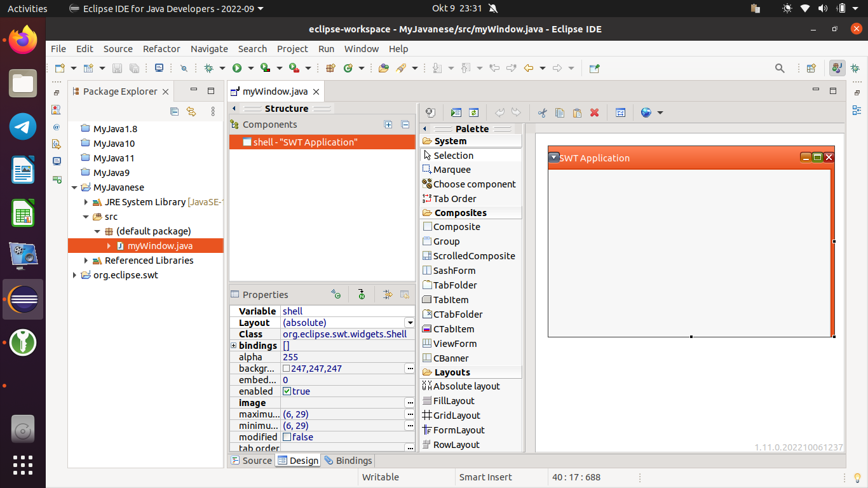Toggle the modified property checkbox
This screenshot has width=868, height=488.
287,437
